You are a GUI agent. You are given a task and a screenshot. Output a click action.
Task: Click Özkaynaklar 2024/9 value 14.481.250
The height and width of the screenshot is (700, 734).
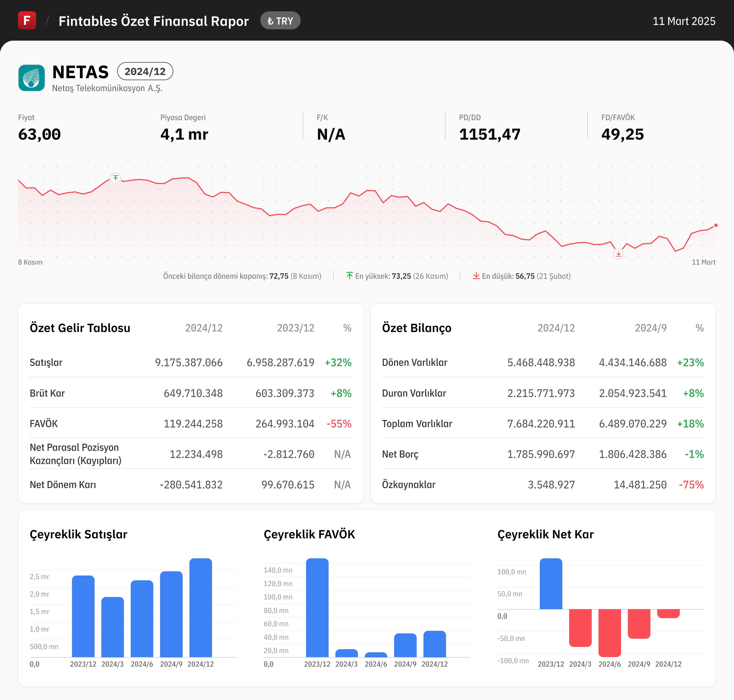[640, 485]
